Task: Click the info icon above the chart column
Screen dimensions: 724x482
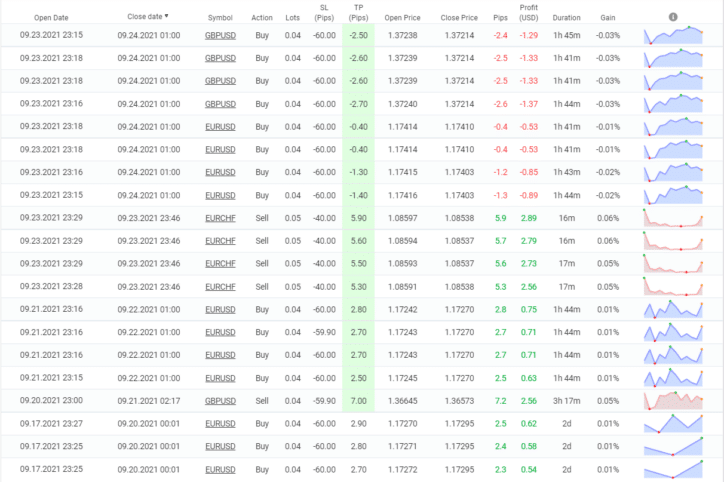Action: (672, 17)
